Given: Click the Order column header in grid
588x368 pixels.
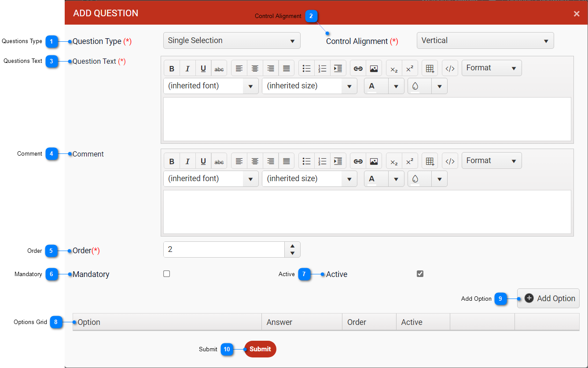Looking at the screenshot, I should (369, 322).
